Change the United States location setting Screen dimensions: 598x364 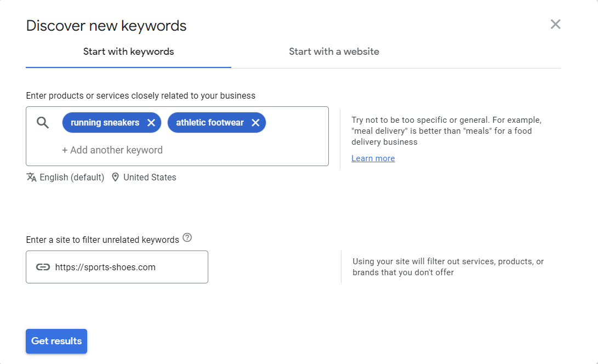(149, 177)
